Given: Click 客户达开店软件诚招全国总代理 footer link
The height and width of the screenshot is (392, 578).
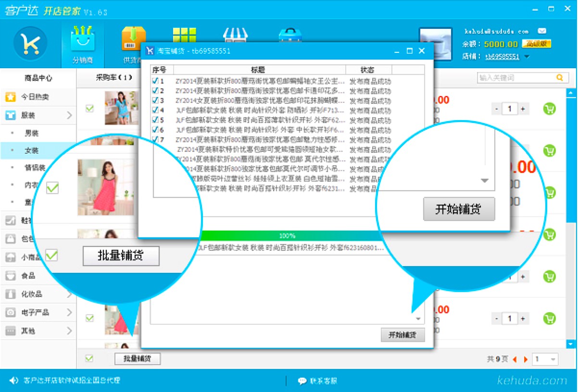Looking at the screenshot, I should point(72,380).
